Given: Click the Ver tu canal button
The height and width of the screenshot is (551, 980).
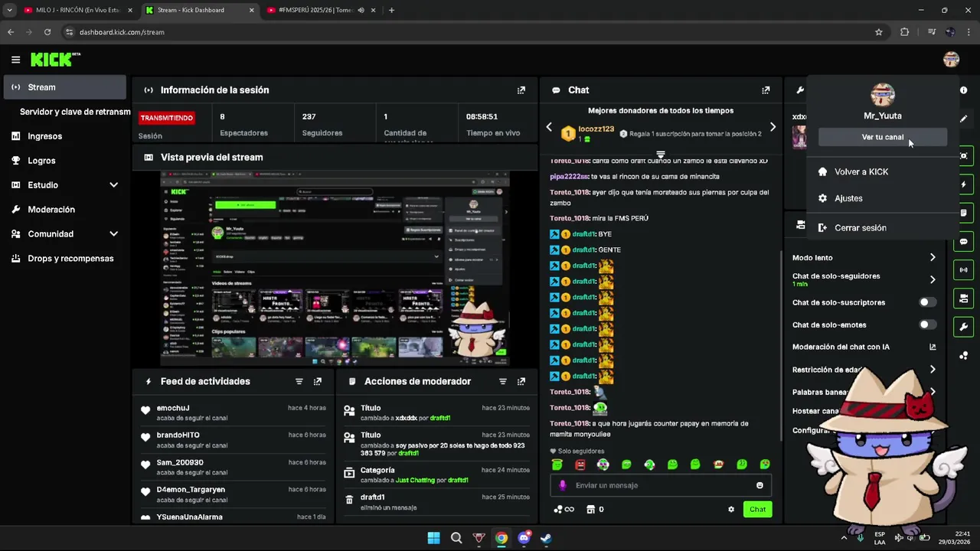Looking at the screenshot, I should [883, 137].
